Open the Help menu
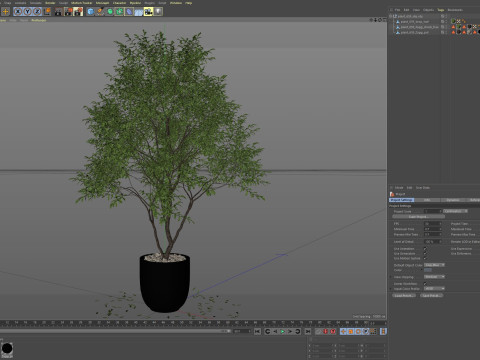This screenshot has height=360, width=480. [x=189, y=3]
